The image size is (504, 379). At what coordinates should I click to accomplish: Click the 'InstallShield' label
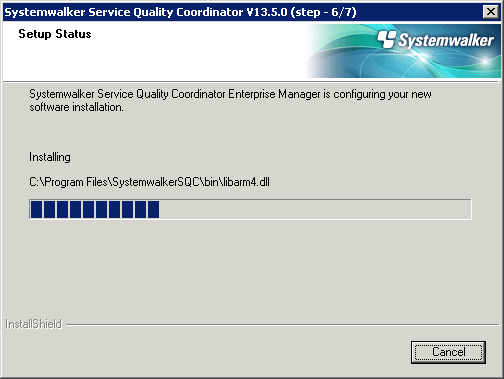(33, 324)
